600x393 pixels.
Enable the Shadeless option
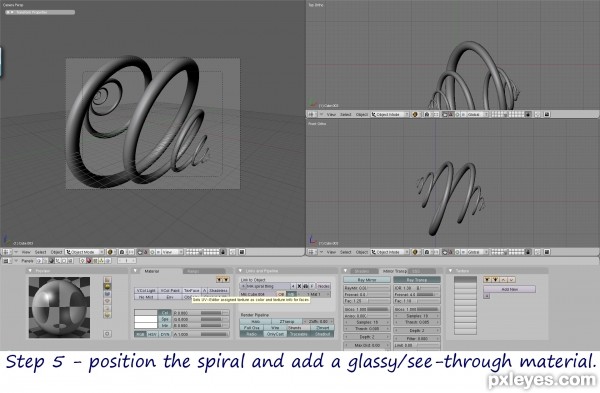(218, 290)
